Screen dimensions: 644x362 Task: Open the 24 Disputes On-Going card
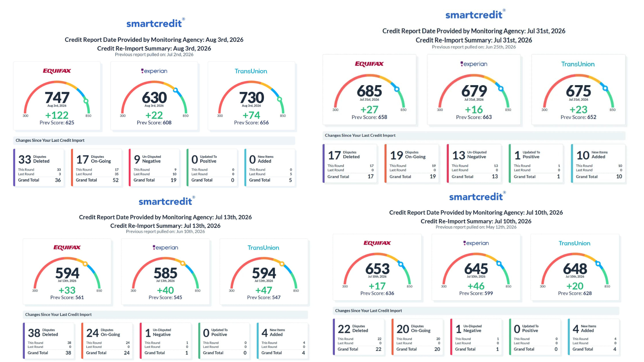point(107,341)
